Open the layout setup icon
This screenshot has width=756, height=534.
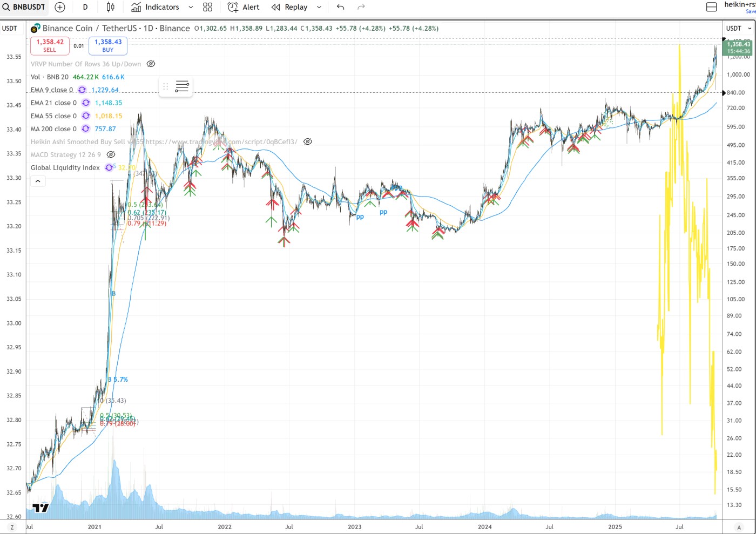click(x=711, y=7)
